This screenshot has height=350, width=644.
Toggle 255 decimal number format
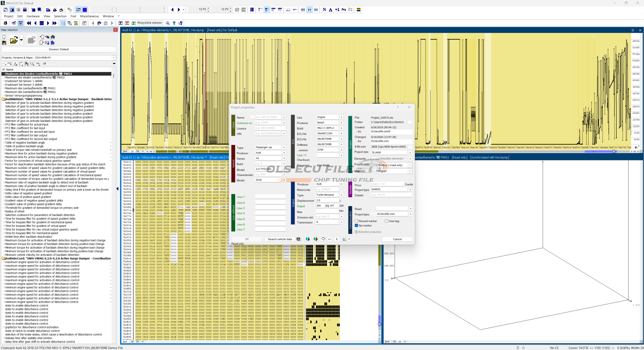303,10
